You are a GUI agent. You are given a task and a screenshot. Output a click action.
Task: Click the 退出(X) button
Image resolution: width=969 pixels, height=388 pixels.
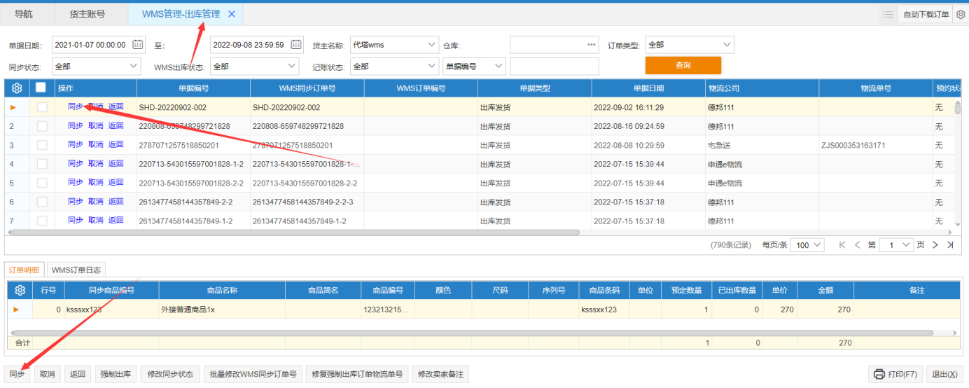[944, 374]
